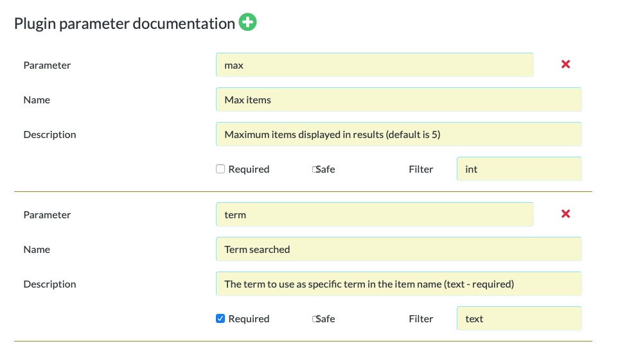
Task: Uncheck Required checkbox for term parameter
Action: click(x=220, y=318)
